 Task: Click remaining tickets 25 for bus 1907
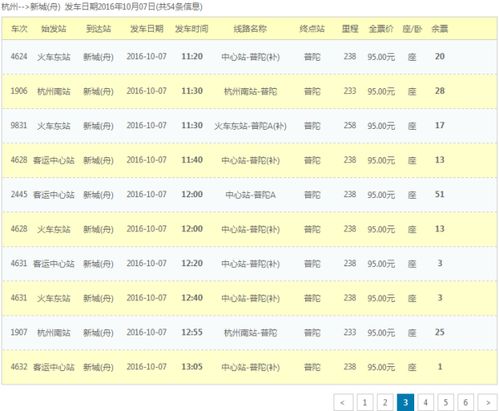[x=440, y=332]
